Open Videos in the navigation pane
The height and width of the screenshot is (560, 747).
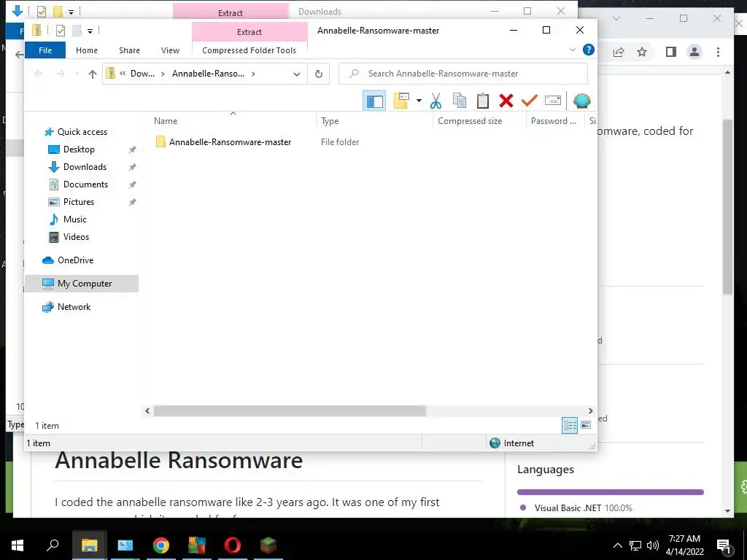[76, 237]
